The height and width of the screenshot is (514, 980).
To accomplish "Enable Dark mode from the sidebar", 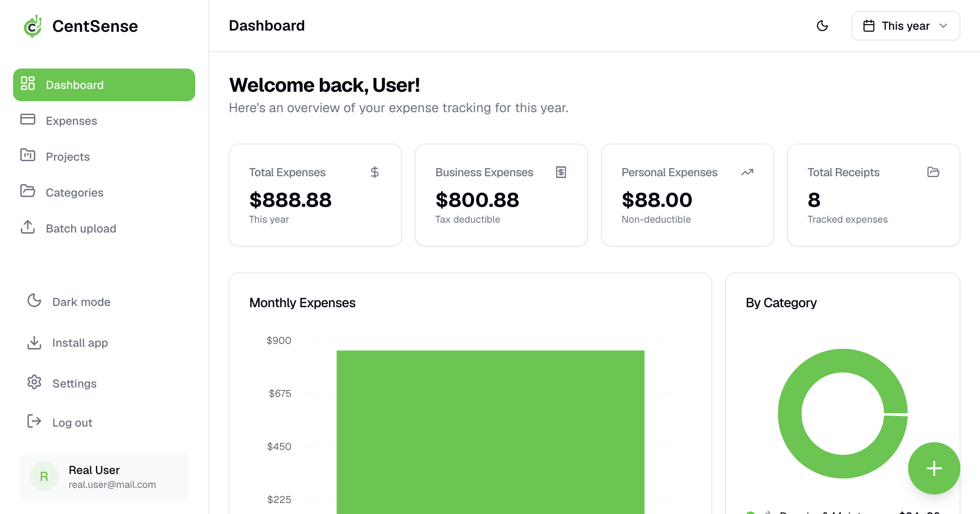I will pos(81,302).
